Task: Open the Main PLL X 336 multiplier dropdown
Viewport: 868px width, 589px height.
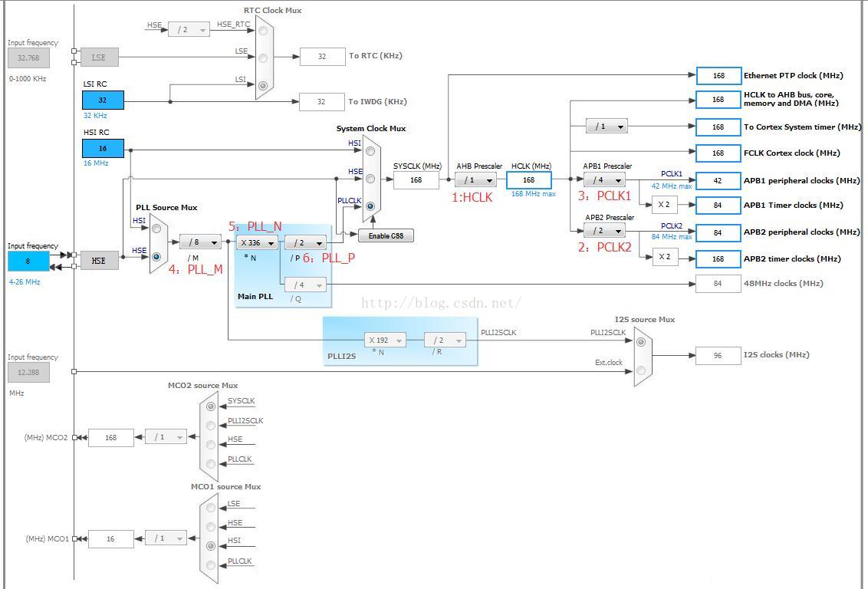Action: point(258,242)
